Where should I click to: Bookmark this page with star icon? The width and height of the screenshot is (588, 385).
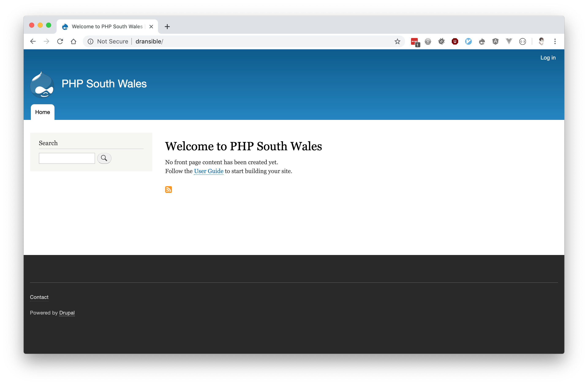coord(397,42)
